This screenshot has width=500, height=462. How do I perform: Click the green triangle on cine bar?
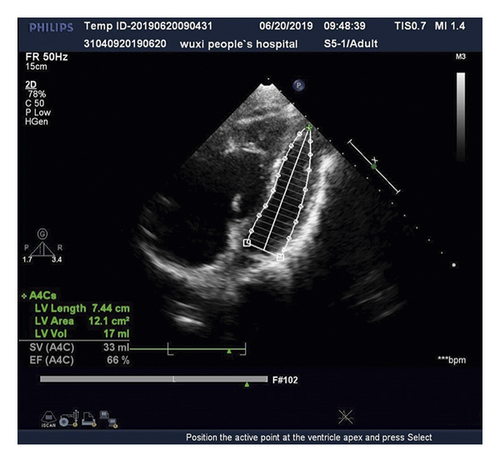click(247, 385)
